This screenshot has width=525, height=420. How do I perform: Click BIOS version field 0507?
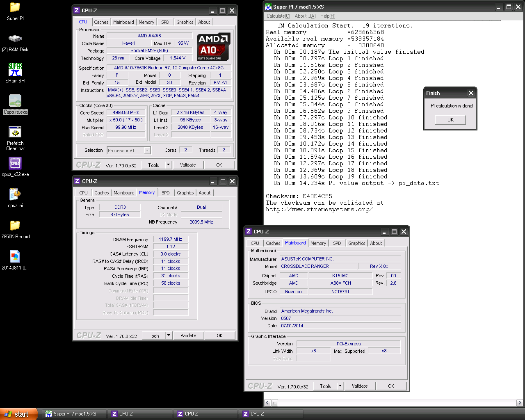click(340, 318)
